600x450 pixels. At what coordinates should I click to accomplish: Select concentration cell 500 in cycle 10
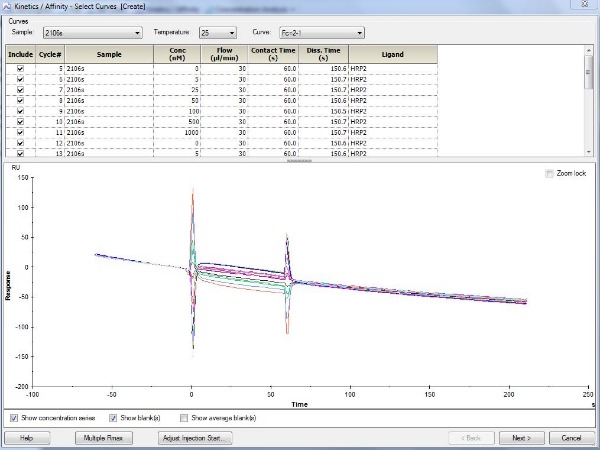click(x=177, y=121)
